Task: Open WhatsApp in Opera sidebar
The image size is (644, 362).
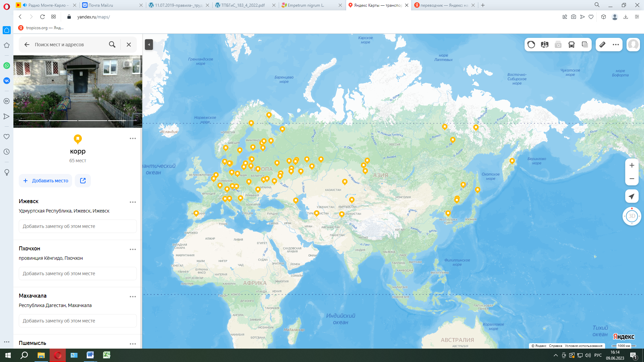Action: (x=6, y=66)
